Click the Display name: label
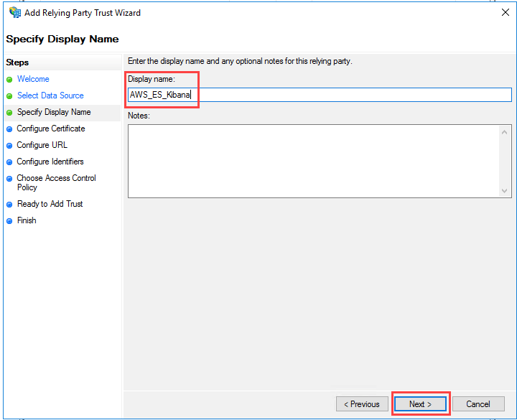Viewport: 517px width, 420px height. [x=152, y=79]
